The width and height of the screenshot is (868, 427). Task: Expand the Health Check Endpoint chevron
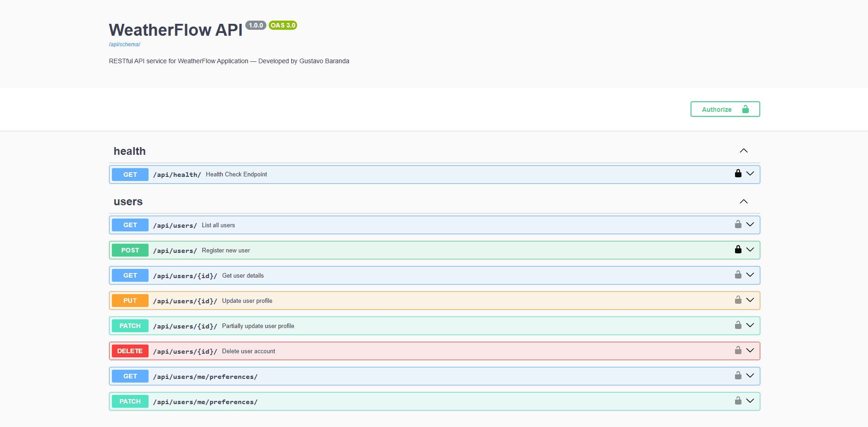coord(750,174)
